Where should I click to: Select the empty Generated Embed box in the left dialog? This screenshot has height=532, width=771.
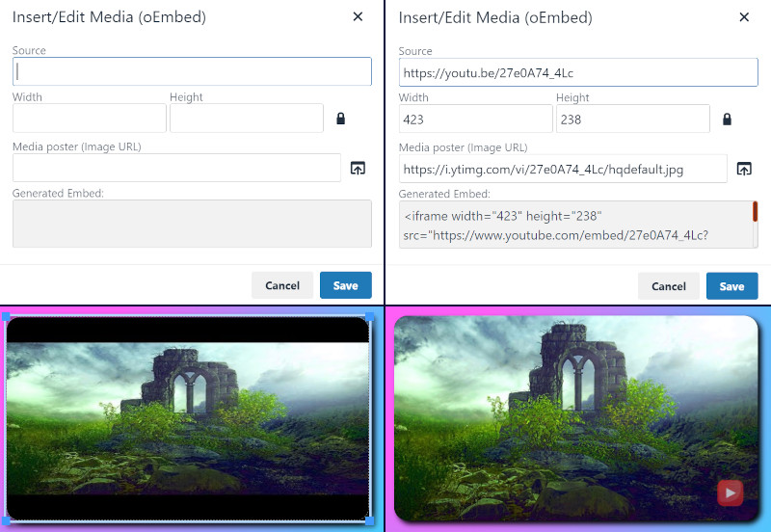tap(192, 224)
